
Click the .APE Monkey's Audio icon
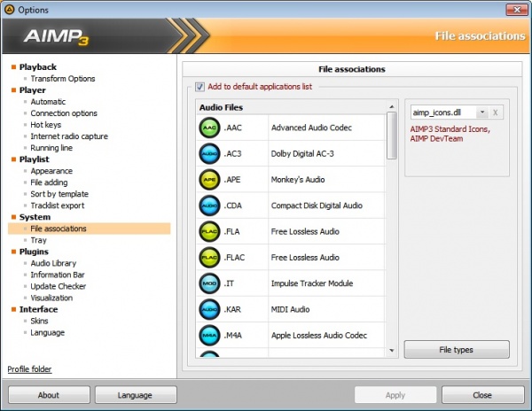click(209, 180)
